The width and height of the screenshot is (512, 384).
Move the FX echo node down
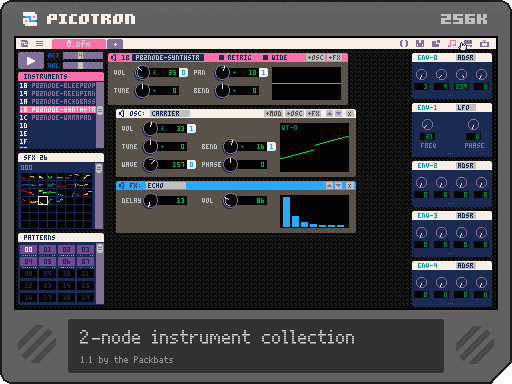pyautogui.click(x=339, y=185)
